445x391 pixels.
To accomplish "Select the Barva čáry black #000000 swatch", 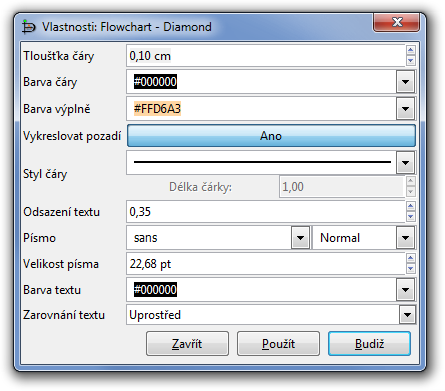I will click(155, 82).
